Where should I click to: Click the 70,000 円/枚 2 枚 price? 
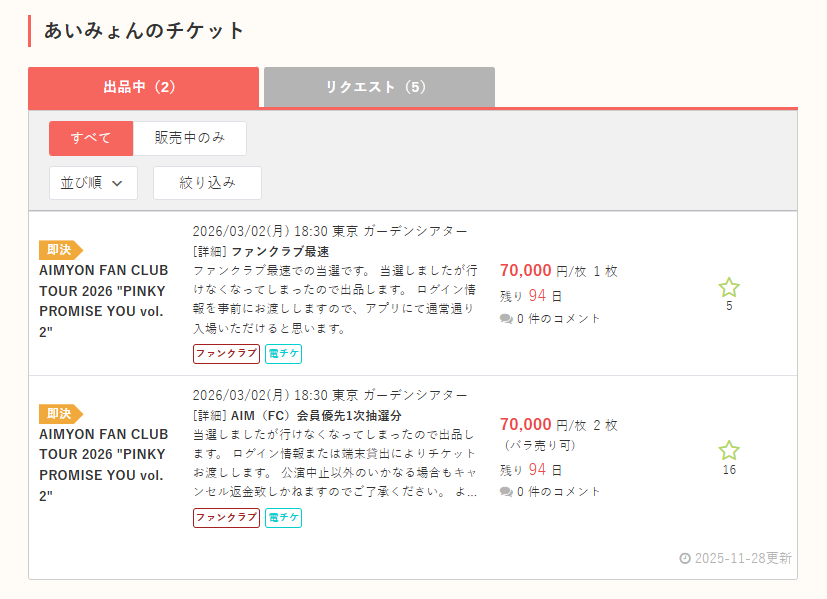[559, 425]
